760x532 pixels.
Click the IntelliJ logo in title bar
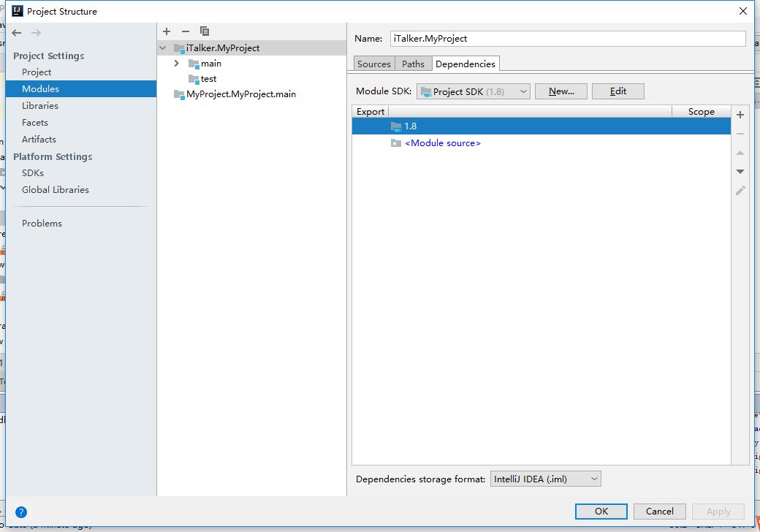click(x=18, y=11)
